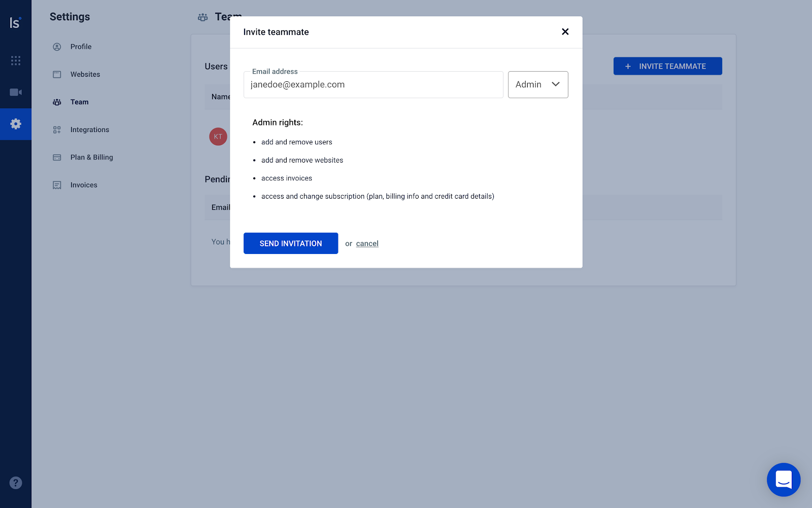Click the LiveSession logo icon
This screenshot has height=508, width=812.
pyautogui.click(x=16, y=22)
